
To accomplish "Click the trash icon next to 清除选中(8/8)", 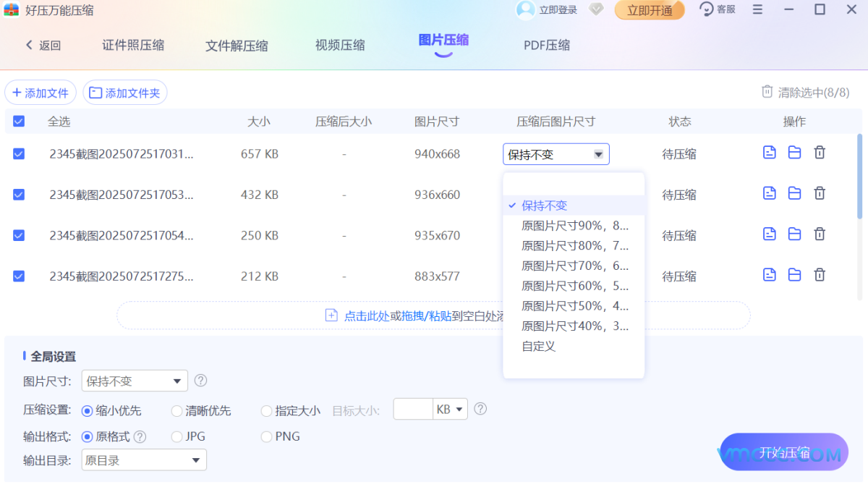I will 767,92.
